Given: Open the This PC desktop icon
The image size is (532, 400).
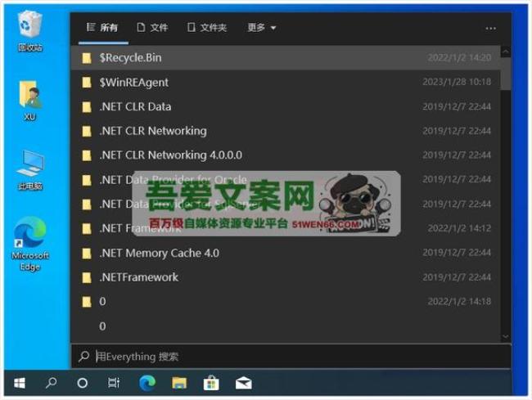Looking at the screenshot, I should [30, 170].
